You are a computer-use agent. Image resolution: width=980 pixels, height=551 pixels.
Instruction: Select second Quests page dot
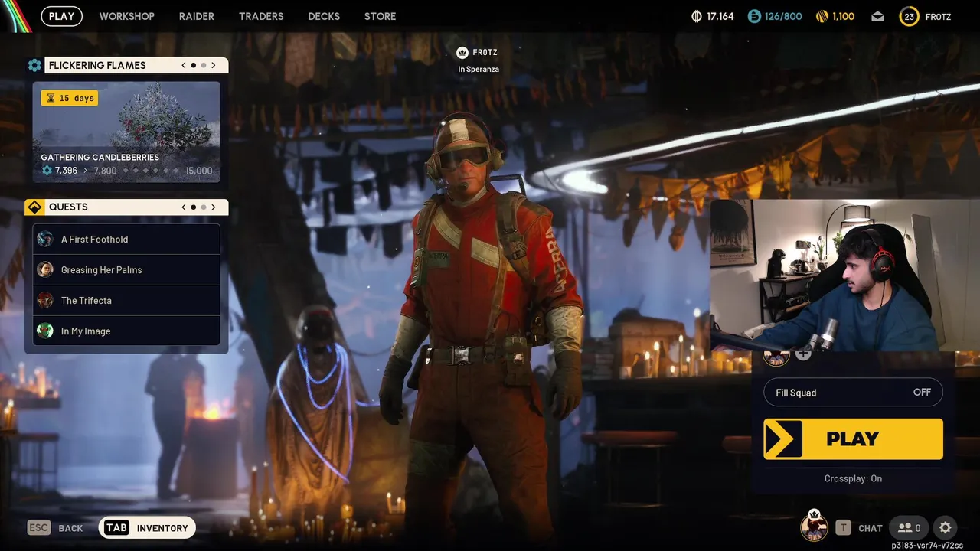204,207
